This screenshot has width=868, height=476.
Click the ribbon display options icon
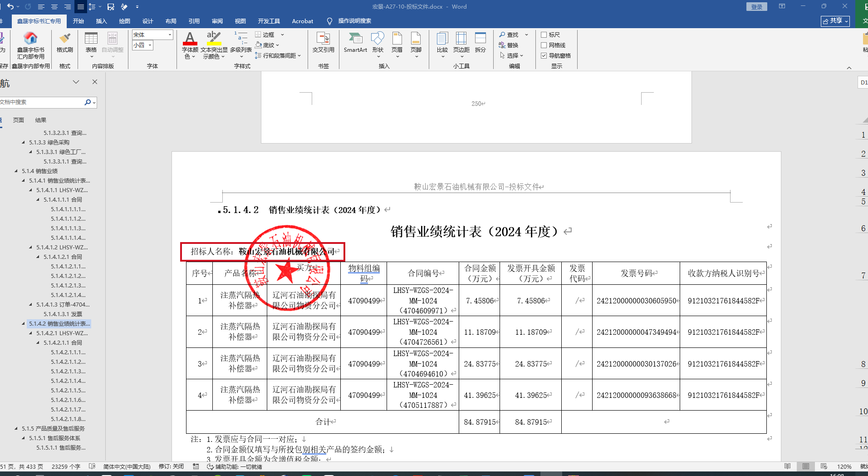[x=782, y=6]
